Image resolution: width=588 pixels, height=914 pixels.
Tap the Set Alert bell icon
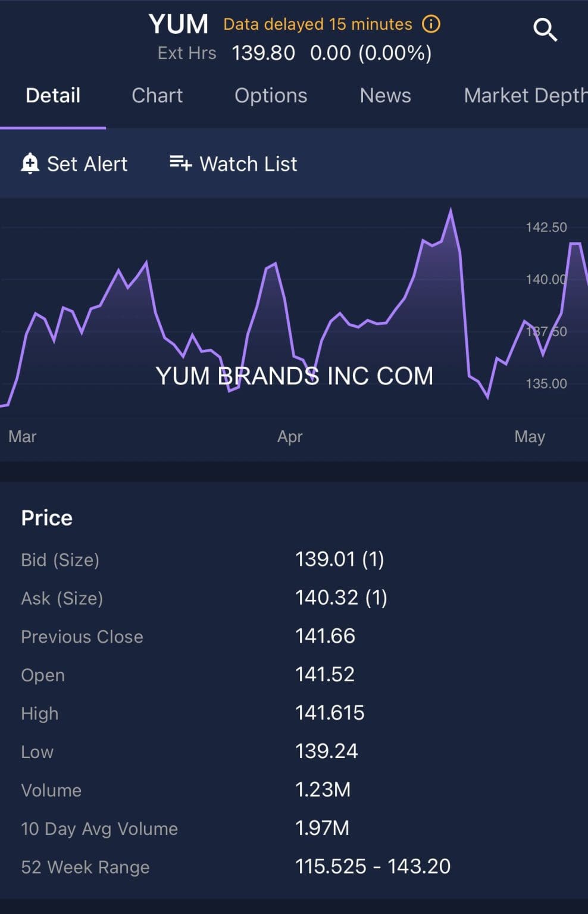coord(29,164)
